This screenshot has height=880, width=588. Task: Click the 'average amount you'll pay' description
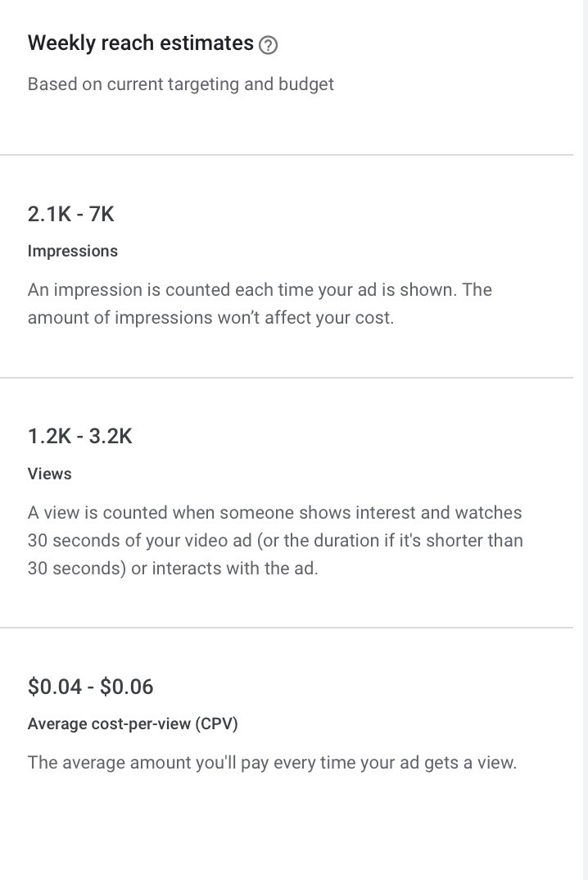pos(272,763)
